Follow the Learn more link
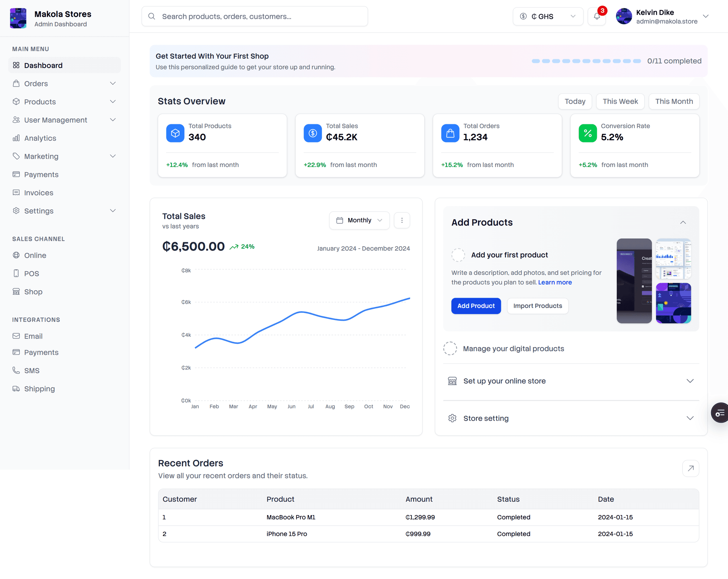 point(555,282)
